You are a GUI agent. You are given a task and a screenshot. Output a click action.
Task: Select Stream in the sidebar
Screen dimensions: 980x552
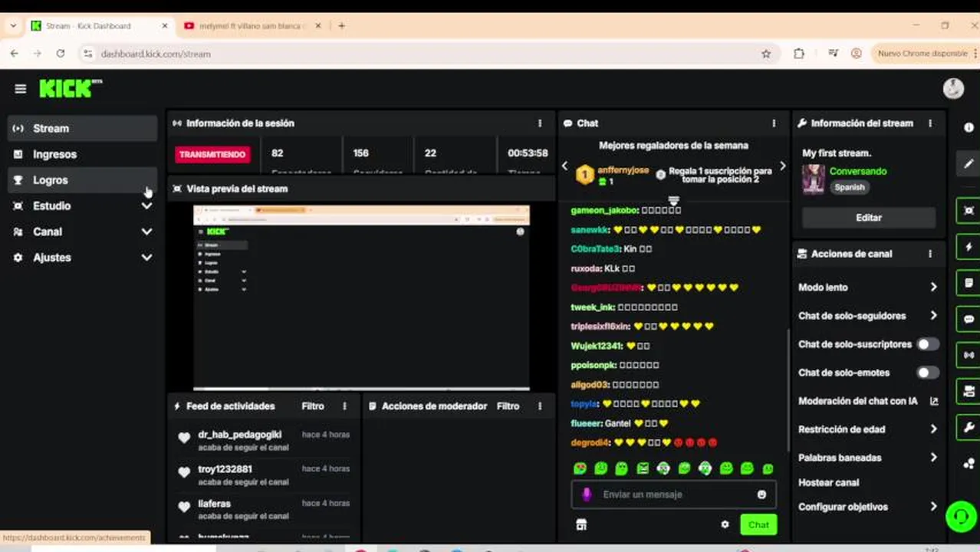[x=82, y=128]
